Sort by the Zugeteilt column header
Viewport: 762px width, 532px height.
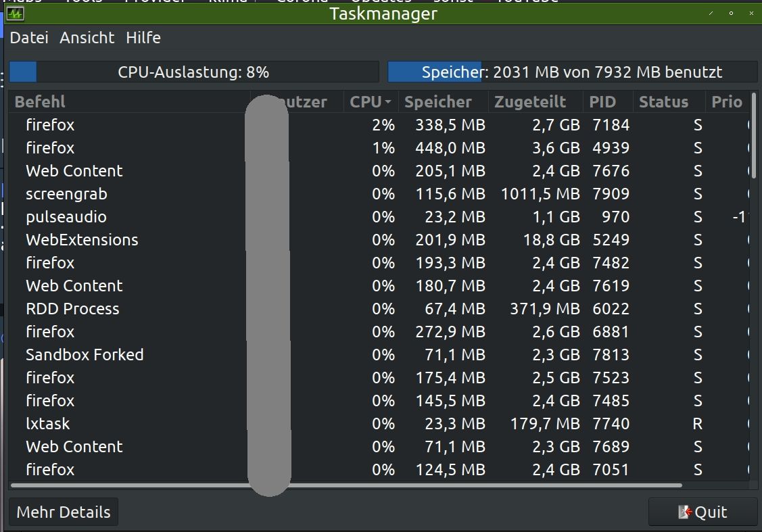coord(535,102)
